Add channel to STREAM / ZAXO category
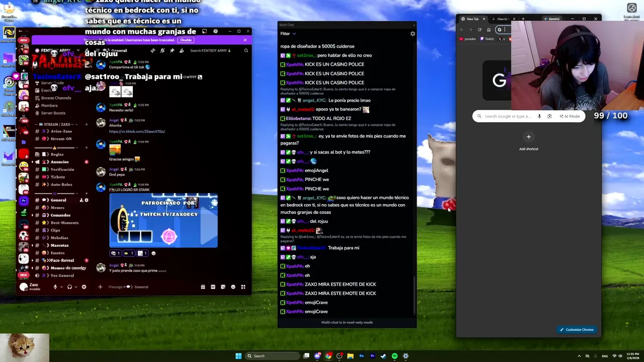The width and height of the screenshot is (644, 362). click(x=87, y=124)
